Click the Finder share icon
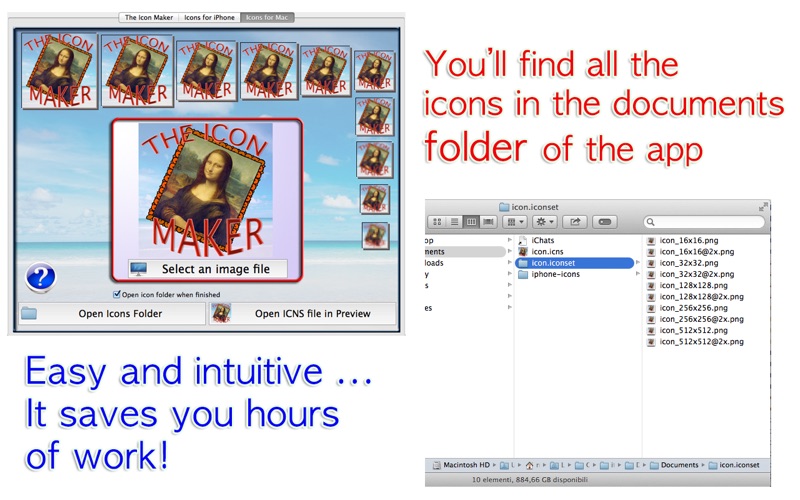Screen dimensions: 800x500 [575, 222]
